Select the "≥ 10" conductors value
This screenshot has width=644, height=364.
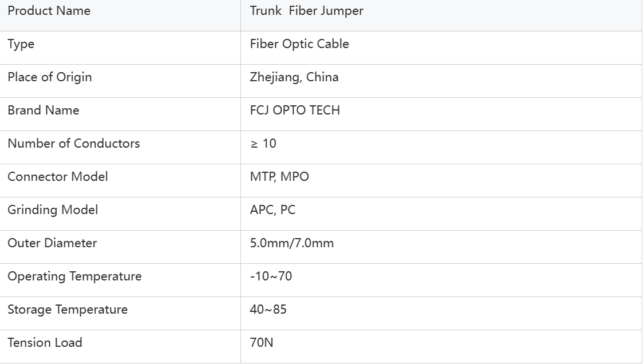263,144
